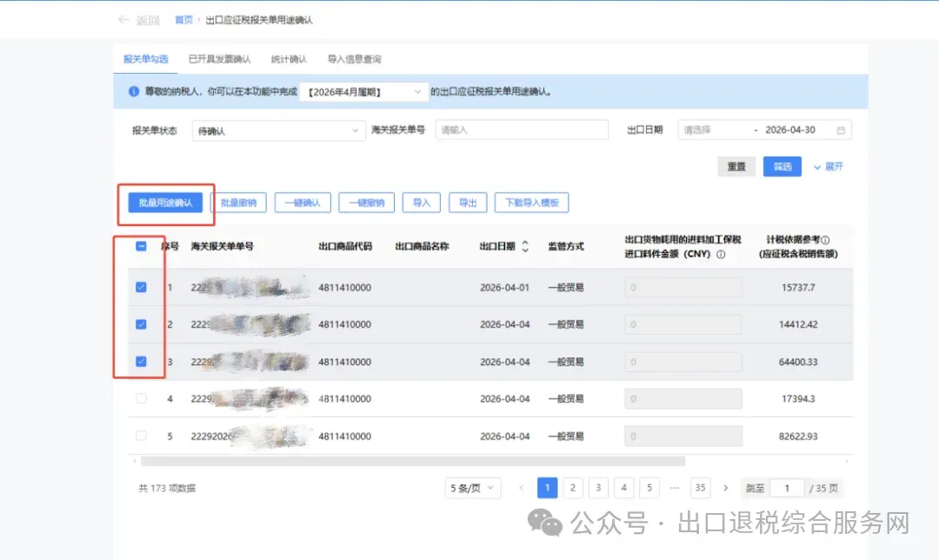Screen dimensions: 939x560
Task: Open the calendar icon in 出口日期 field
Action: click(x=841, y=130)
